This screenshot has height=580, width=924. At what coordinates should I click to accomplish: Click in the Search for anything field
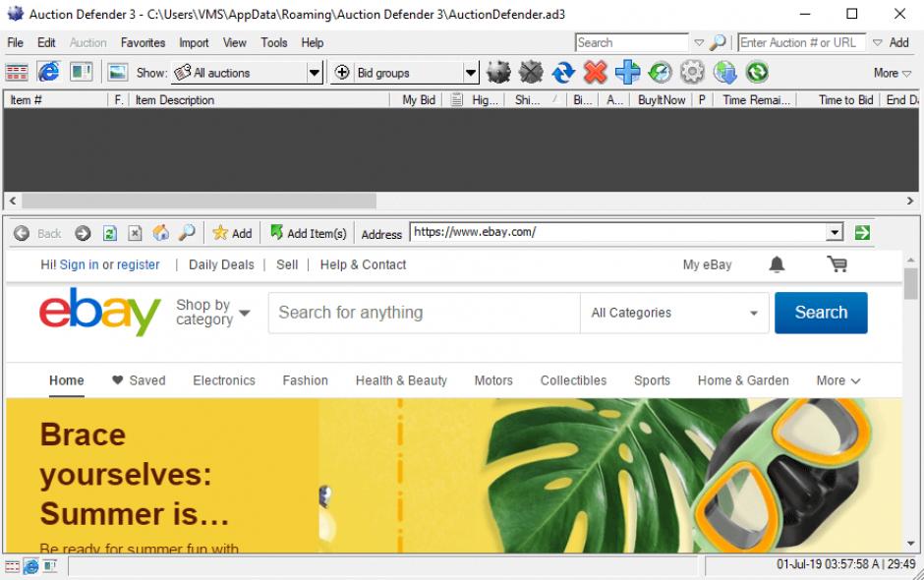click(425, 313)
